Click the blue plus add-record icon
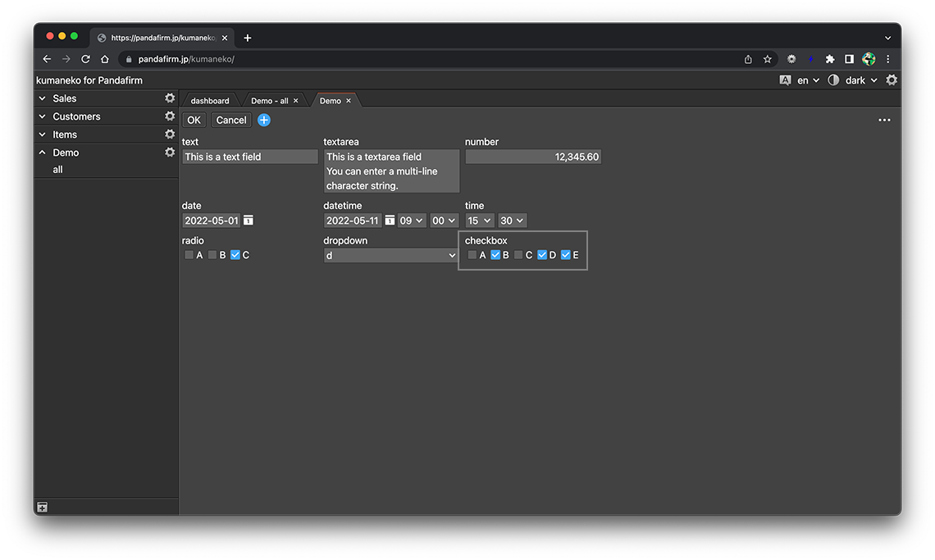 (264, 120)
